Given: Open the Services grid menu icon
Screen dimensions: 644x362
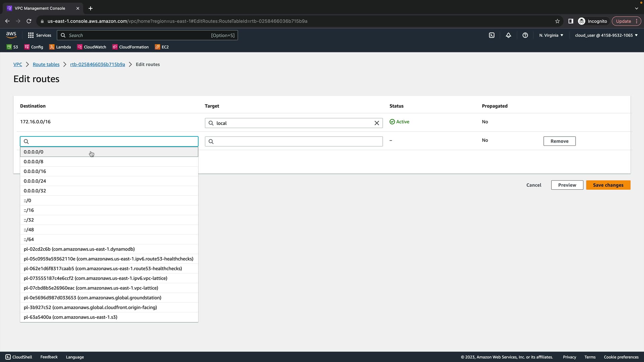Looking at the screenshot, I should [31, 35].
